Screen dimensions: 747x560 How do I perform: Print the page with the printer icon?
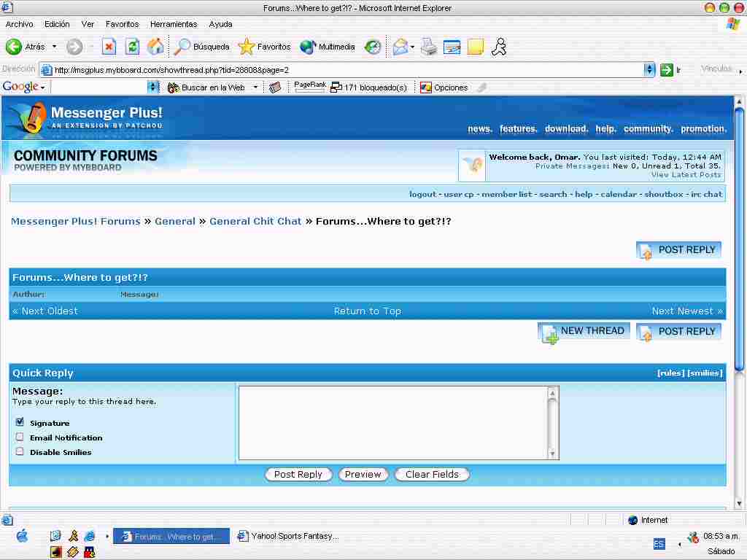coord(429,47)
